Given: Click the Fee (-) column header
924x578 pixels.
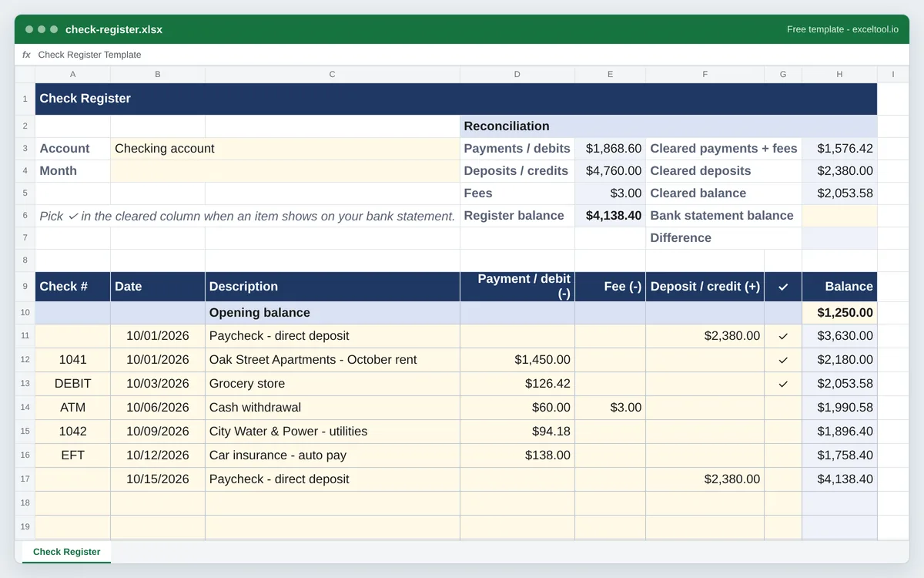Looking at the screenshot, I should (x=610, y=287).
